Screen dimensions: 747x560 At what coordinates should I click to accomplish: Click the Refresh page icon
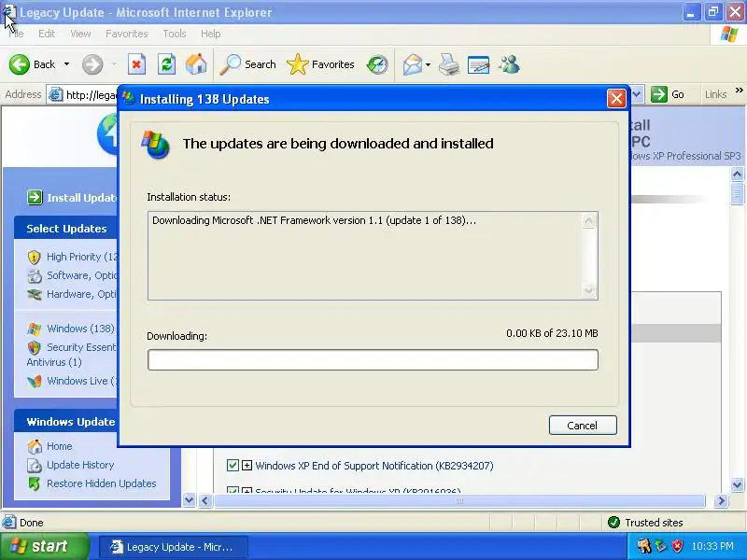[167, 64]
